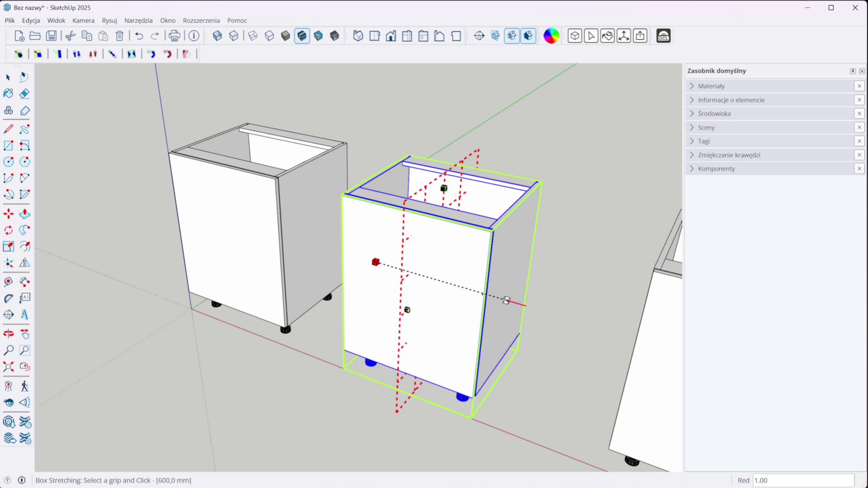Select the Eraser tool

24,94
